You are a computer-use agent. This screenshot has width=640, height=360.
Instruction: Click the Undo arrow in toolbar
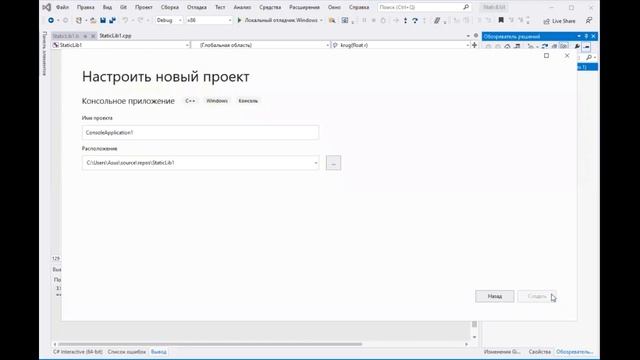(125, 20)
